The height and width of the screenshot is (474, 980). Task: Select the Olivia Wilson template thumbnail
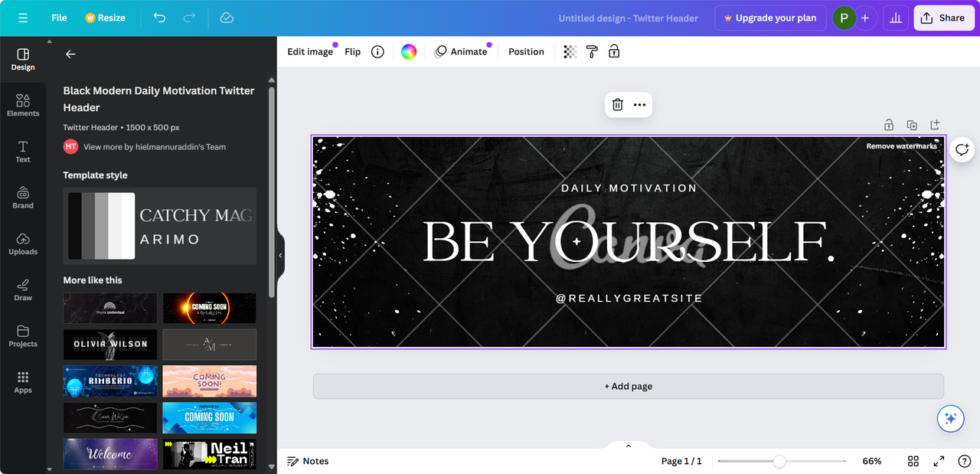point(110,345)
